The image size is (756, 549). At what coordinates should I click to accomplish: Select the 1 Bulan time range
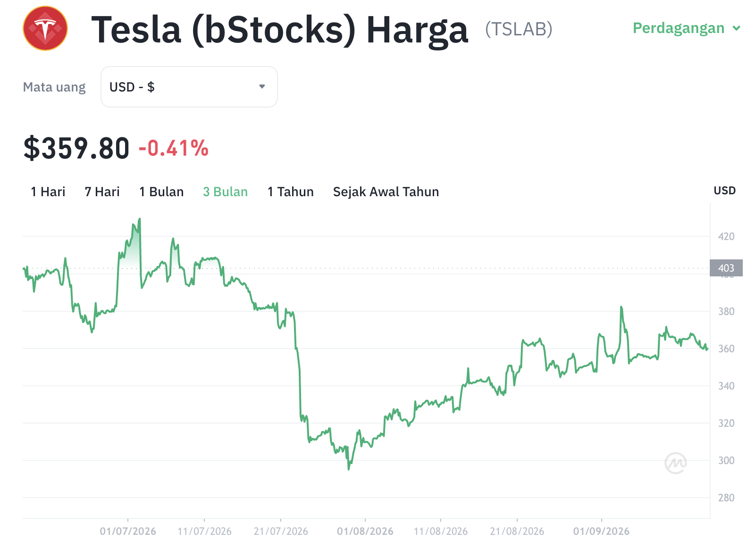coord(161,192)
